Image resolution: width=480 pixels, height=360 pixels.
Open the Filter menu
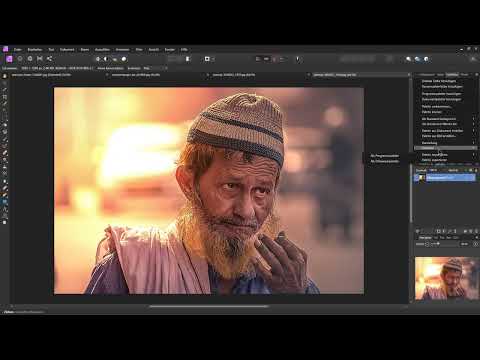tap(139, 49)
